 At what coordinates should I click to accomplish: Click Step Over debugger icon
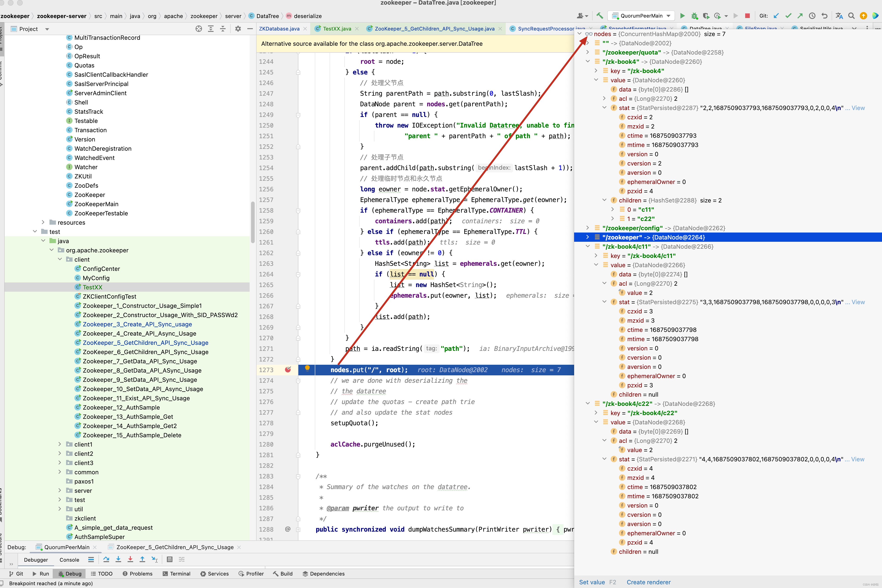coord(106,560)
